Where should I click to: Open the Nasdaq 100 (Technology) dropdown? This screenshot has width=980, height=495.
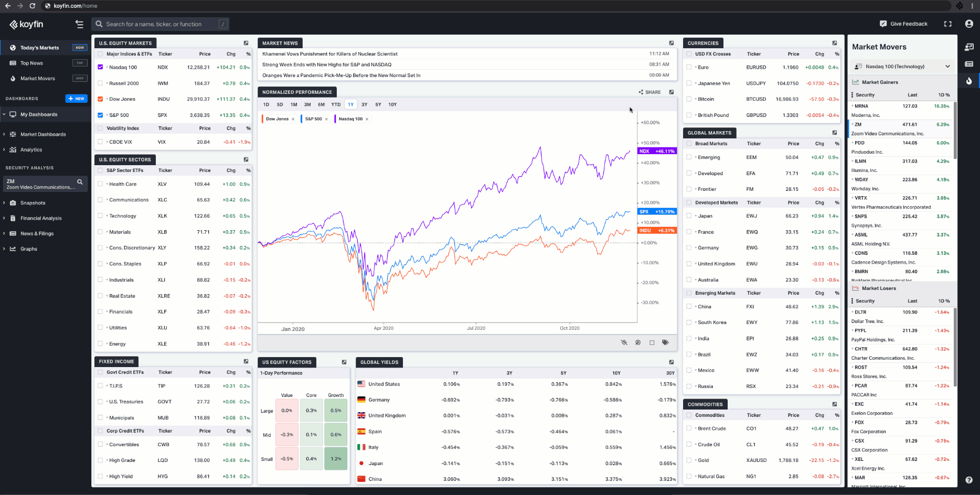click(902, 67)
